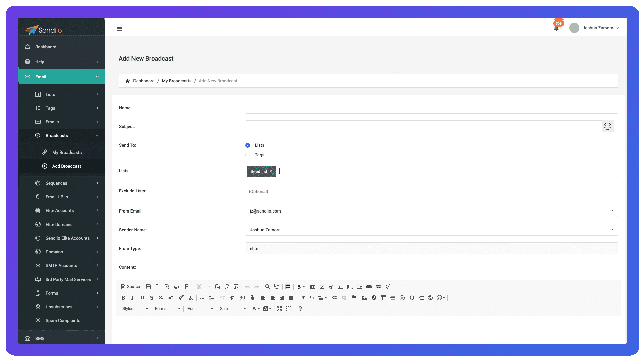Insert a checkbox form element from the editor toolbar
This screenshot has height=363, width=644.
coord(322,287)
